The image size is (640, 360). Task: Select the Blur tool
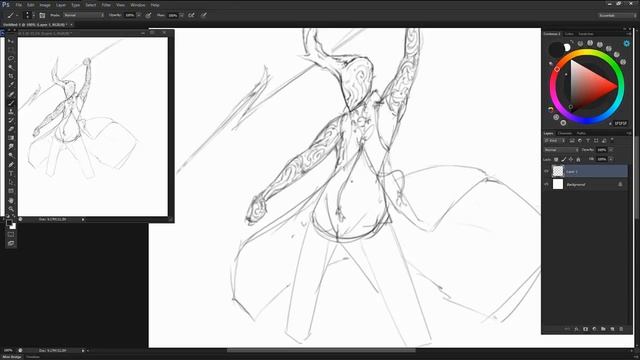pyautogui.click(x=11, y=147)
